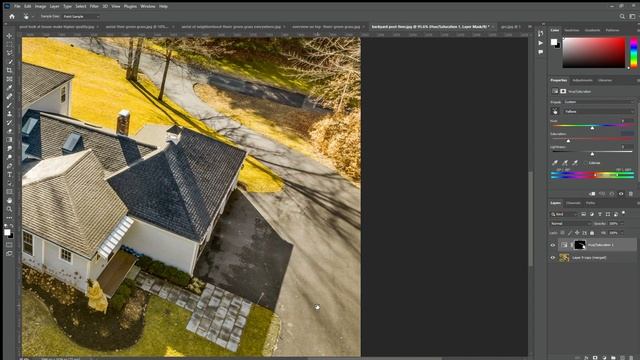This screenshot has width=640, height=360.
Task: Open the Opacity dropdown arrow
Action: click(x=623, y=223)
